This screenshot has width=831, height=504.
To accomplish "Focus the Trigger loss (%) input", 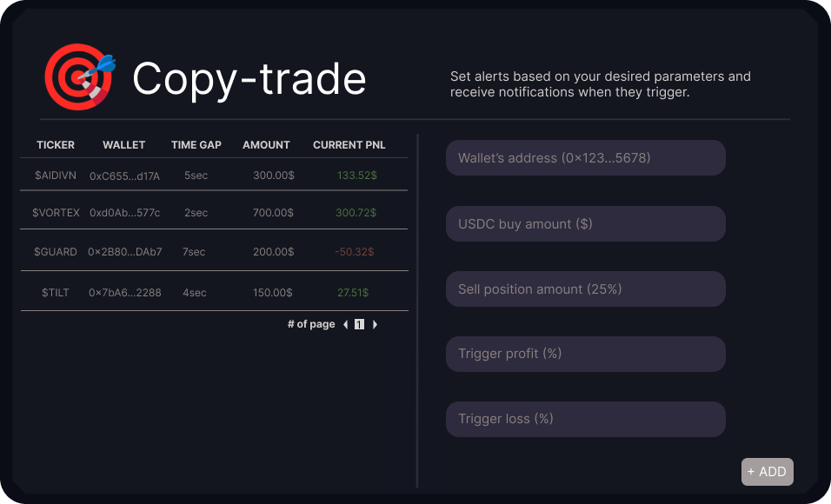I will pyautogui.click(x=585, y=419).
